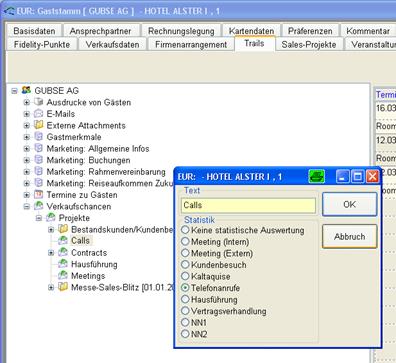Select Meeting (Extern) radio button
The height and width of the screenshot is (363, 396).
[185, 253]
